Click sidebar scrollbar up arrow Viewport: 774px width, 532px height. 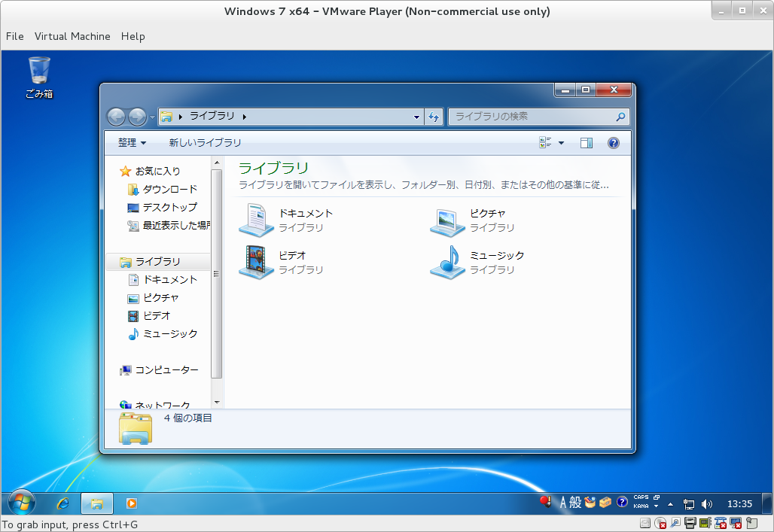216,163
